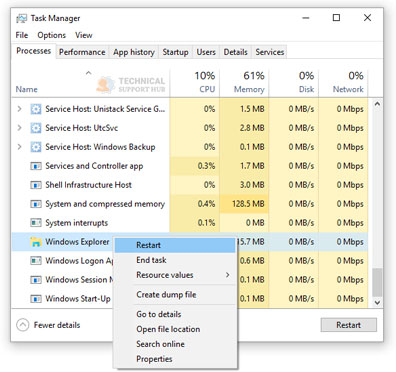Click the 128.5 MB memory value
Viewport: 396px width, 372px height.
[x=248, y=204]
